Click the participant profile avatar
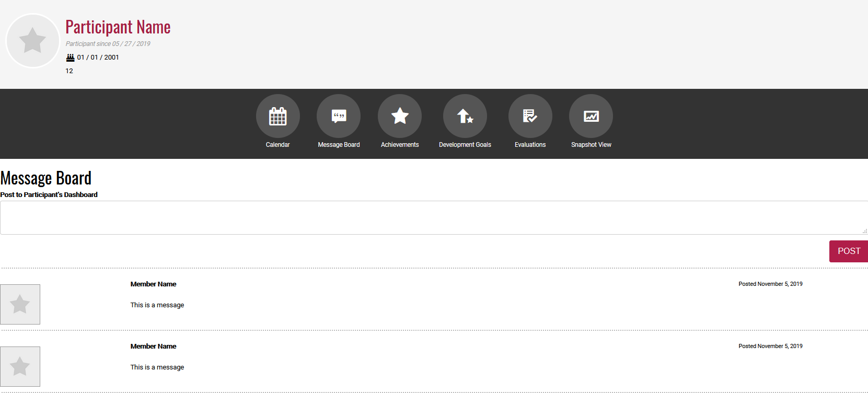Screen dimensions: 868x393 (32, 41)
